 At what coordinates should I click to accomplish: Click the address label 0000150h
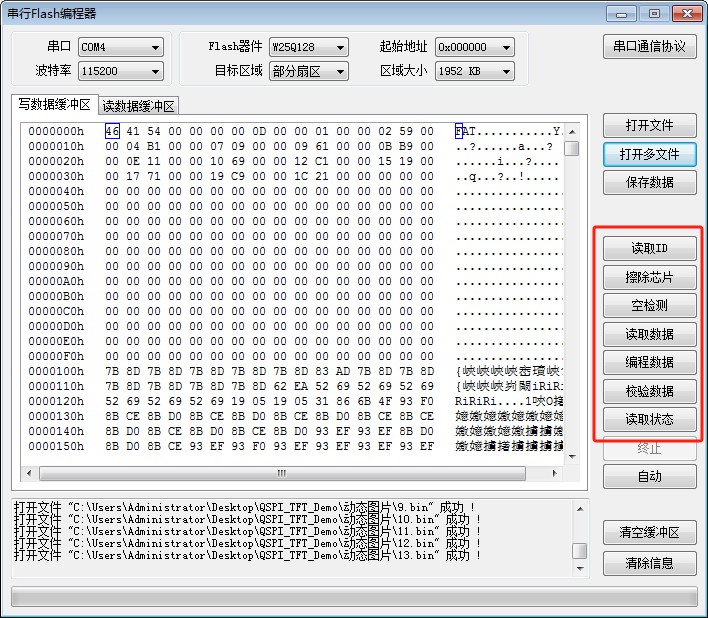[56, 446]
